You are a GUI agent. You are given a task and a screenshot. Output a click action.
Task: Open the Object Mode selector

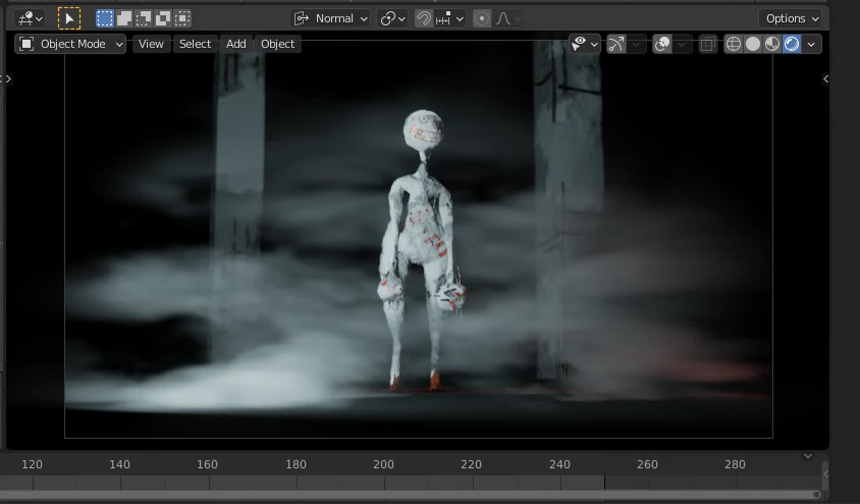70,44
